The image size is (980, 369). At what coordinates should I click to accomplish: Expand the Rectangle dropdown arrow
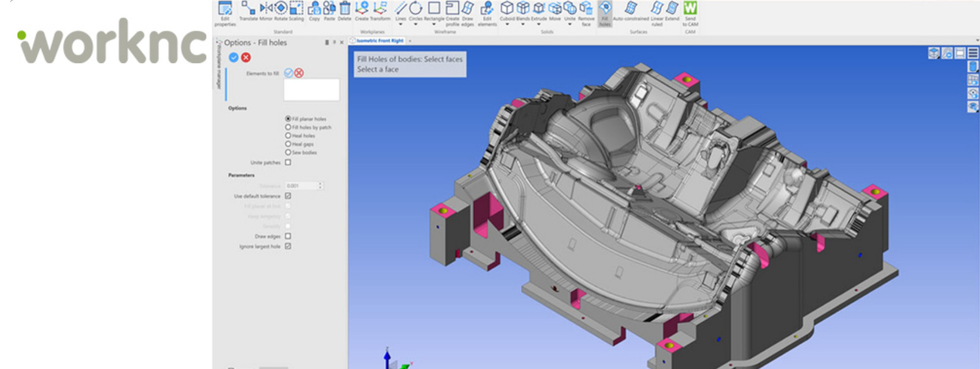[x=434, y=25]
